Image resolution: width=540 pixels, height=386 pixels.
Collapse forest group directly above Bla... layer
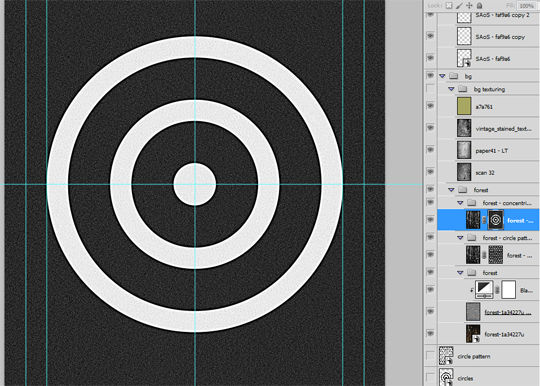[x=460, y=273]
